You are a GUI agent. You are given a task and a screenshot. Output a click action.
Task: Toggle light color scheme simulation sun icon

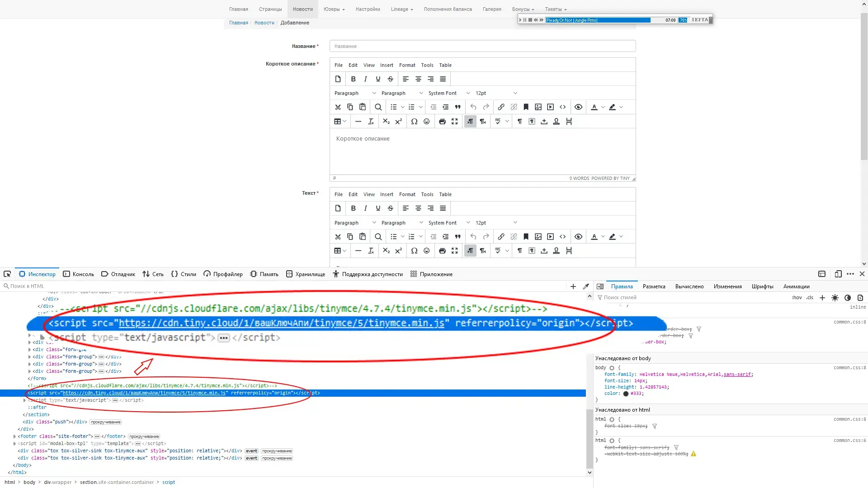pos(835,298)
